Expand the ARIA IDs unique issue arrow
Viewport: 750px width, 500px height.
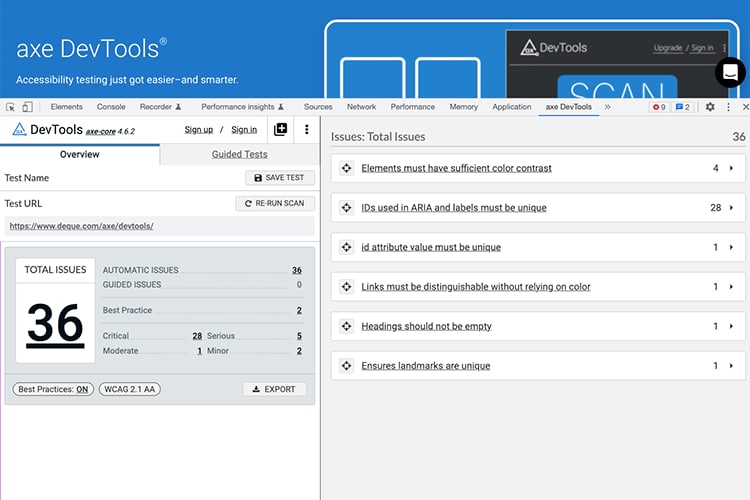tap(731, 208)
